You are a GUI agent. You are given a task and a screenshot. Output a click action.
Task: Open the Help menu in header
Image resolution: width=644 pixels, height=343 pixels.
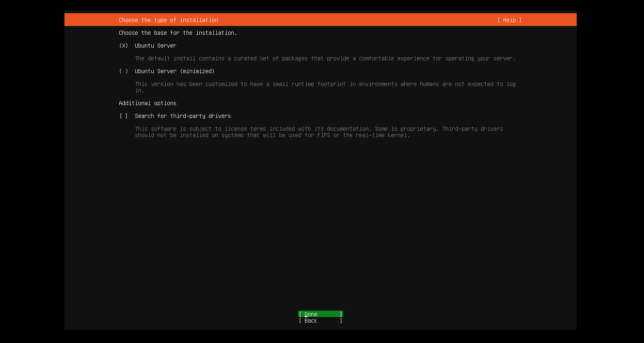click(509, 20)
